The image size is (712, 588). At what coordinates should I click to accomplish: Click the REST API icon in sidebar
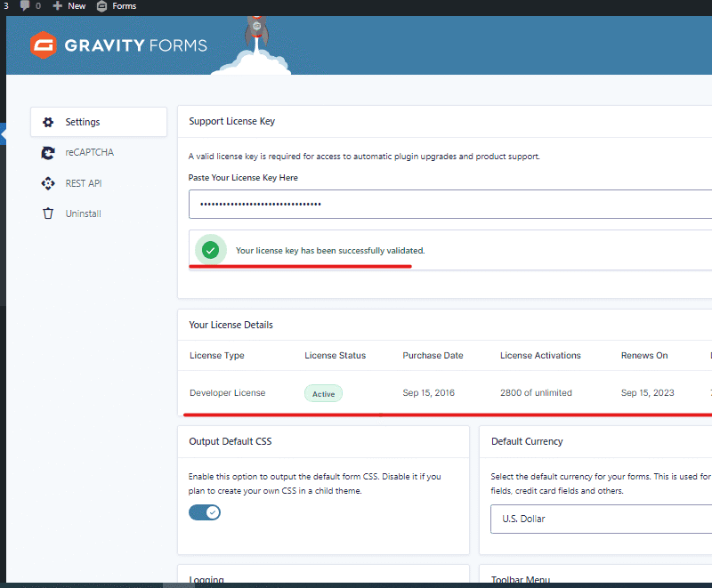coord(48,183)
